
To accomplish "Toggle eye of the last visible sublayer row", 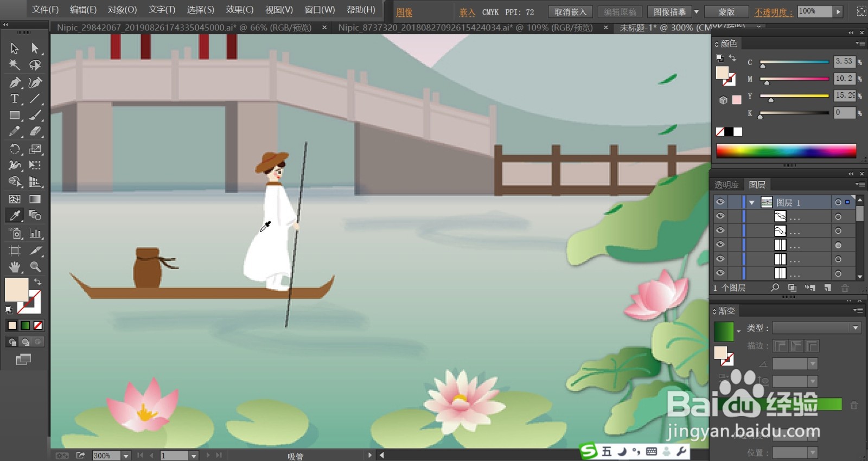I will 720,273.
